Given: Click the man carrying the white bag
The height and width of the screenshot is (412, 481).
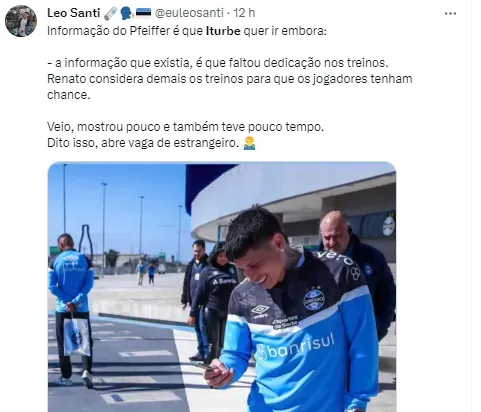Looking at the screenshot, I should coord(71,310).
